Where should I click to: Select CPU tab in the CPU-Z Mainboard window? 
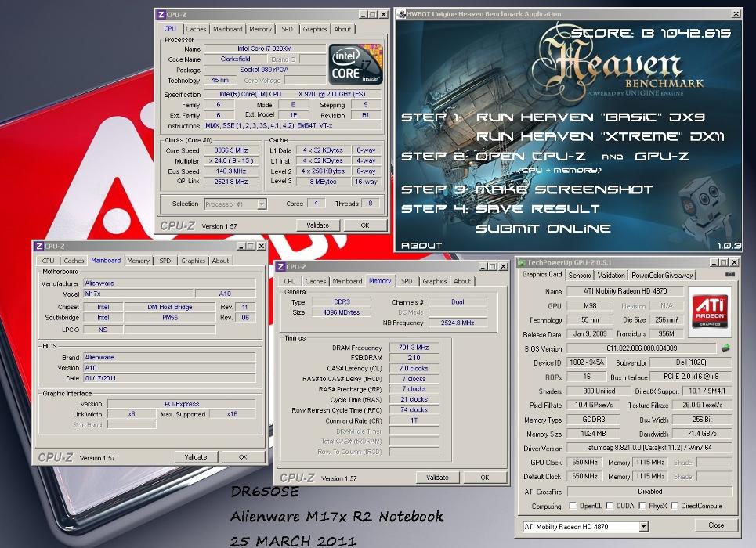pos(48,261)
